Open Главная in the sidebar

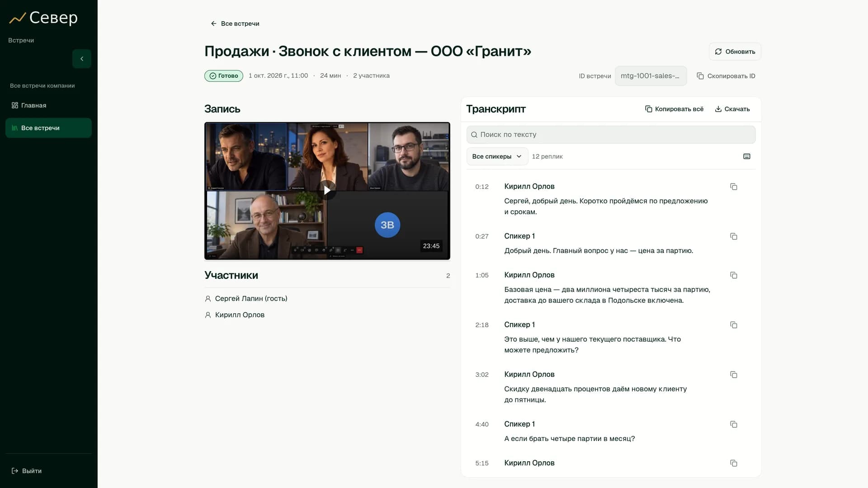[48, 105]
